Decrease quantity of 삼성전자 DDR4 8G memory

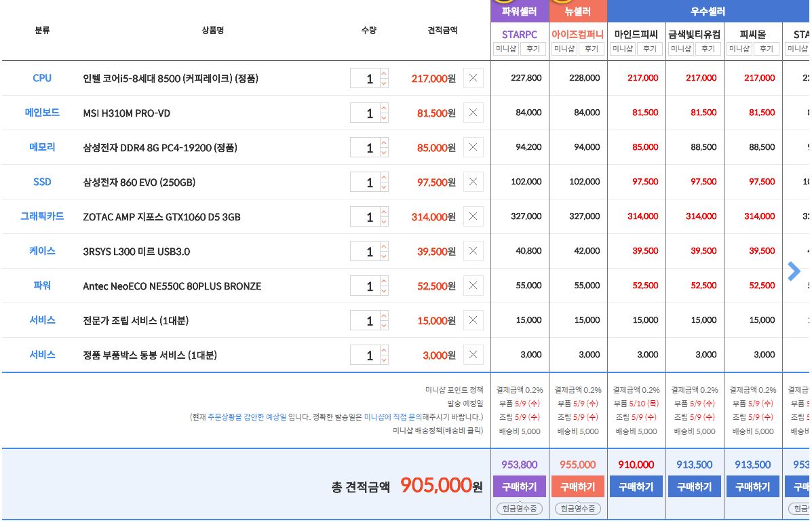[384, 152]
